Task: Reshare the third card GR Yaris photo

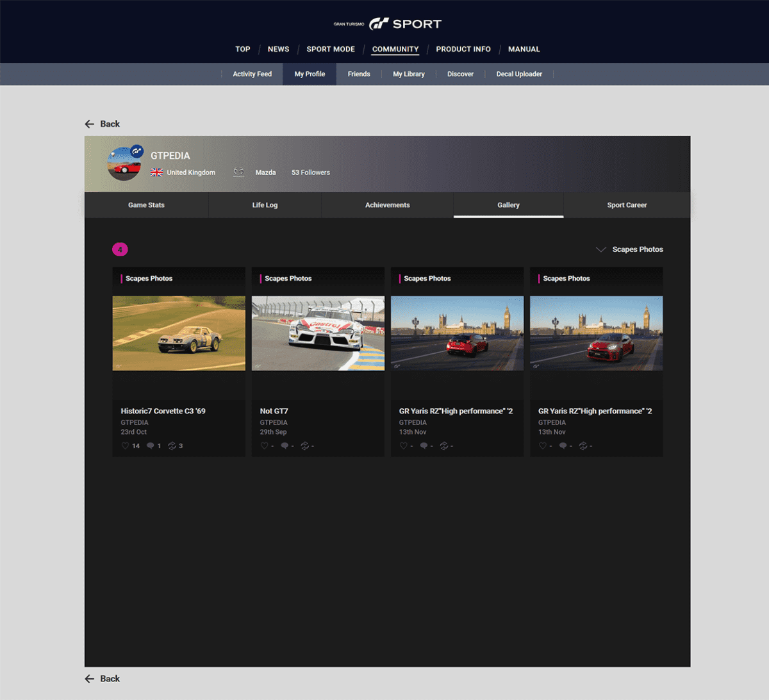Action: [444, 446]
